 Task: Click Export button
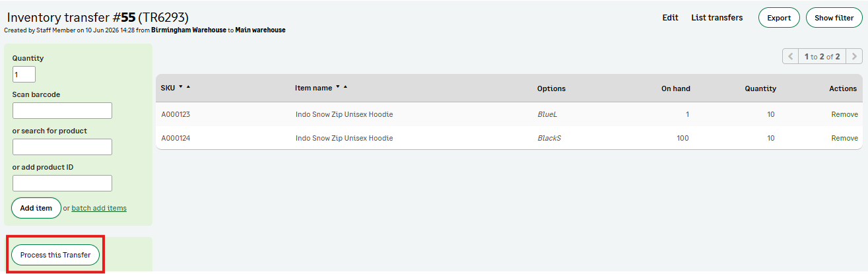pyautogui.click(x=779, y=18)
